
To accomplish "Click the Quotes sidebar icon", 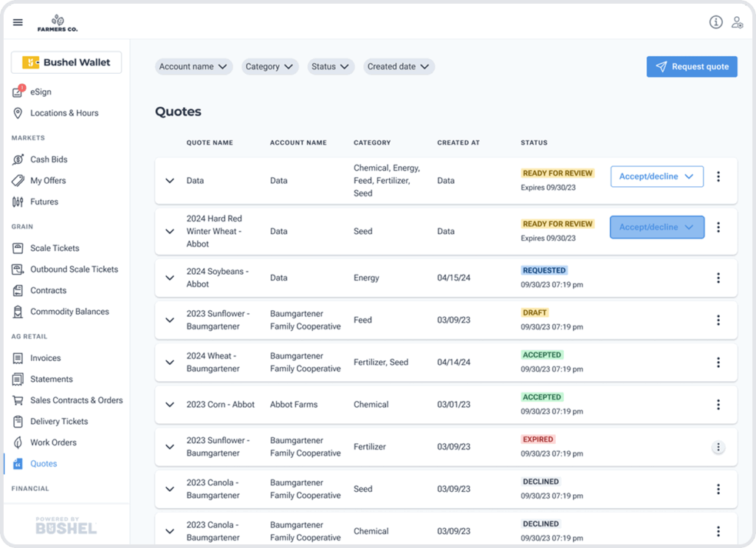I will [18, 464].
